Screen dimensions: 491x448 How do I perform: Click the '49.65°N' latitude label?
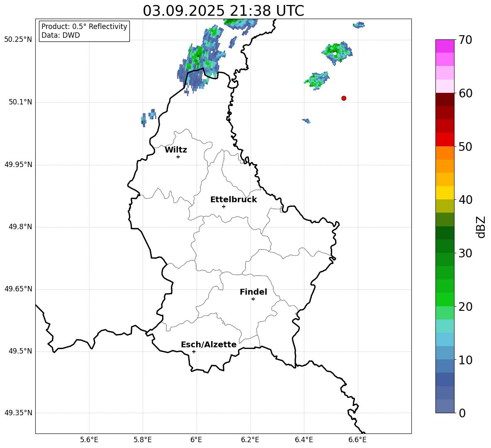18,288
